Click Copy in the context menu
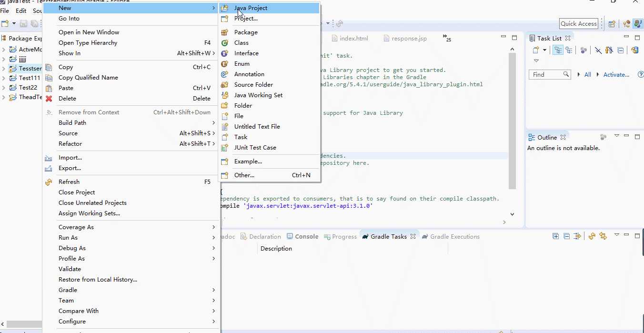 tap(131, 67)
